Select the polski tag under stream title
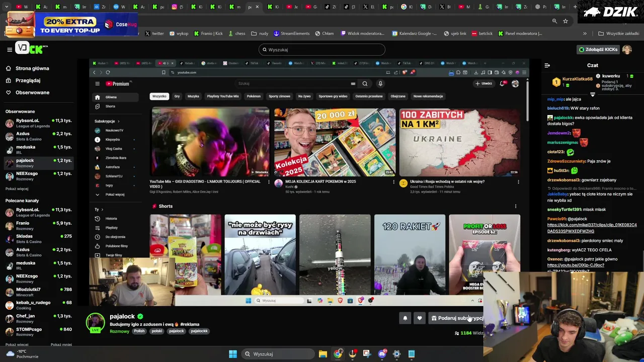644x362 pixels. coord(157,331)
